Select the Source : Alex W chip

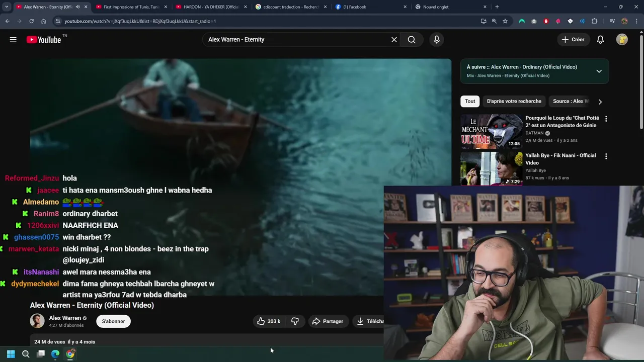click(570, 101)
